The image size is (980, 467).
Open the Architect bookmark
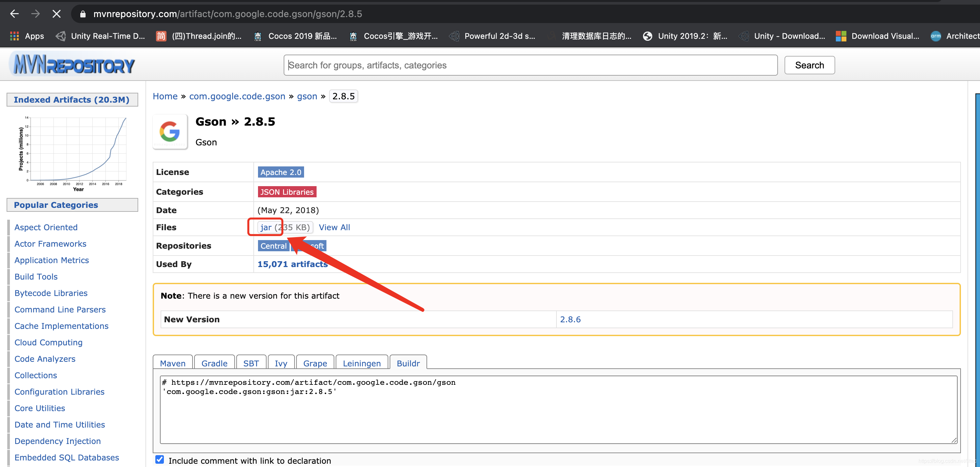(955, 36)
